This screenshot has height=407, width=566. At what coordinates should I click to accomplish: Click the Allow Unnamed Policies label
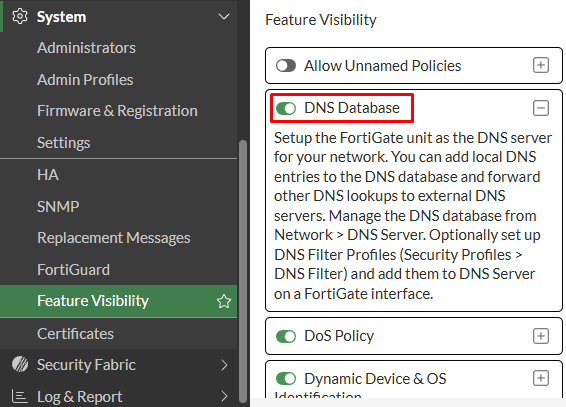coord(383,66)
